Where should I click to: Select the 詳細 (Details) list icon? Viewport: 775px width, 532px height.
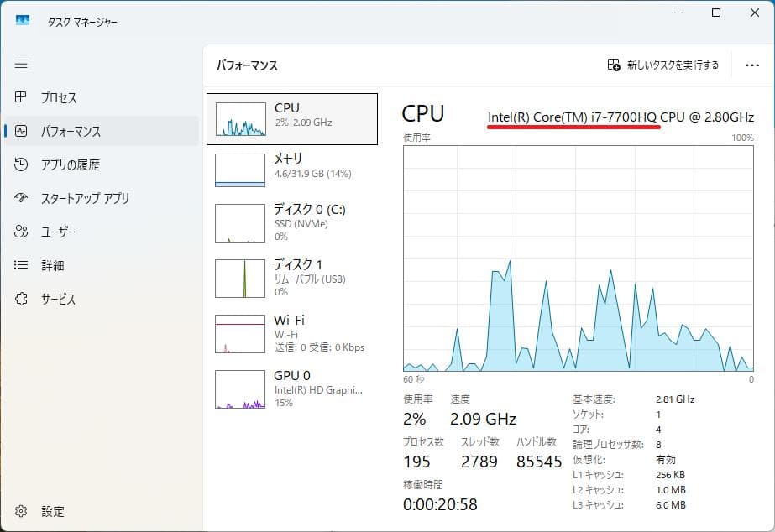(x=21, y=265)
